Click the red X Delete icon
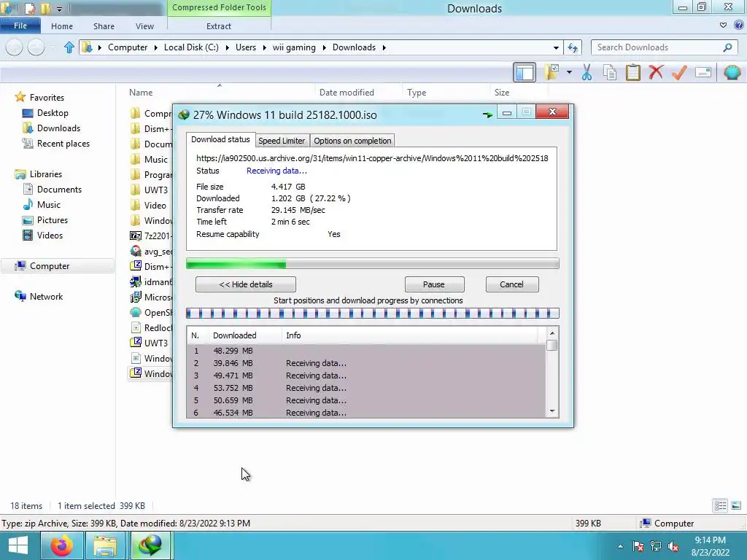 tap(656, 72)
